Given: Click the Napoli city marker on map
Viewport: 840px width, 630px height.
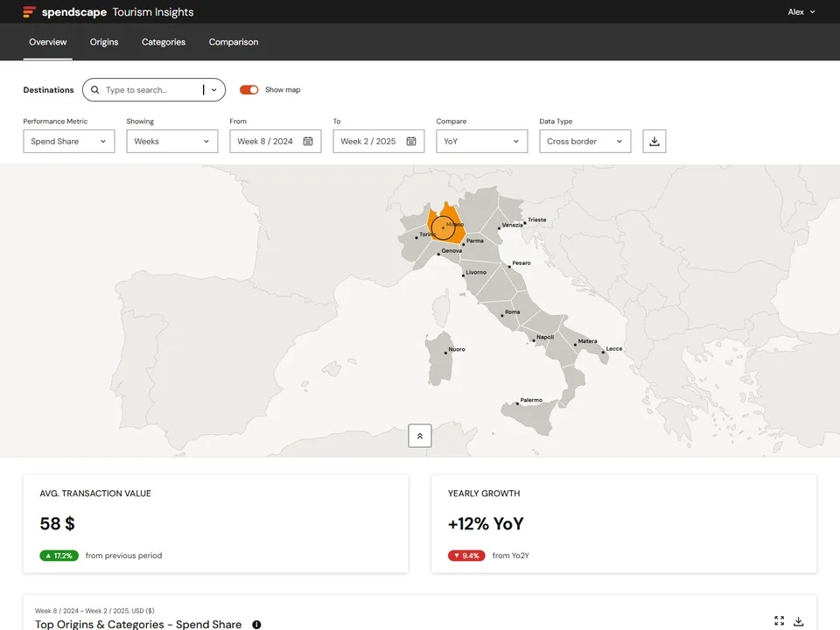Looking at the screenshot, I should [x=534, y=340].
